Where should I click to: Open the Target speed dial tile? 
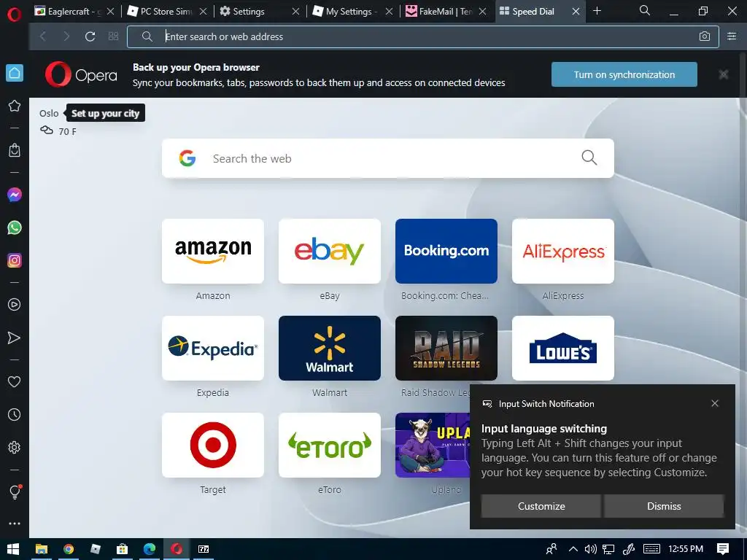click(x=213, y=446)
